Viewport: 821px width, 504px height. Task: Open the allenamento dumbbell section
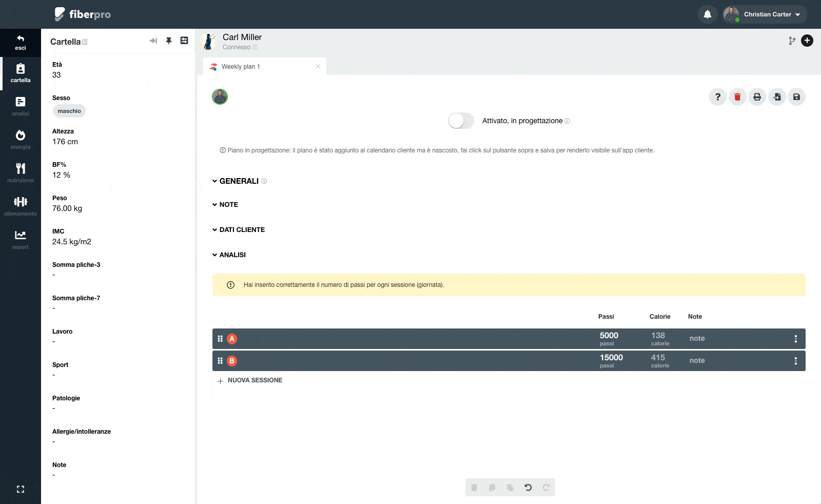coord(21,206)
